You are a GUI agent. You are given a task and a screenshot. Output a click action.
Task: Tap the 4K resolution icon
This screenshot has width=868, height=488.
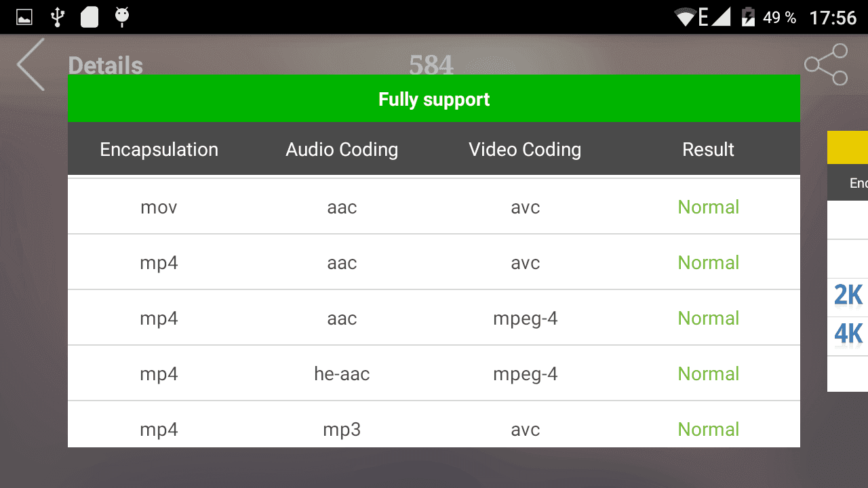[x=848, y=334]
